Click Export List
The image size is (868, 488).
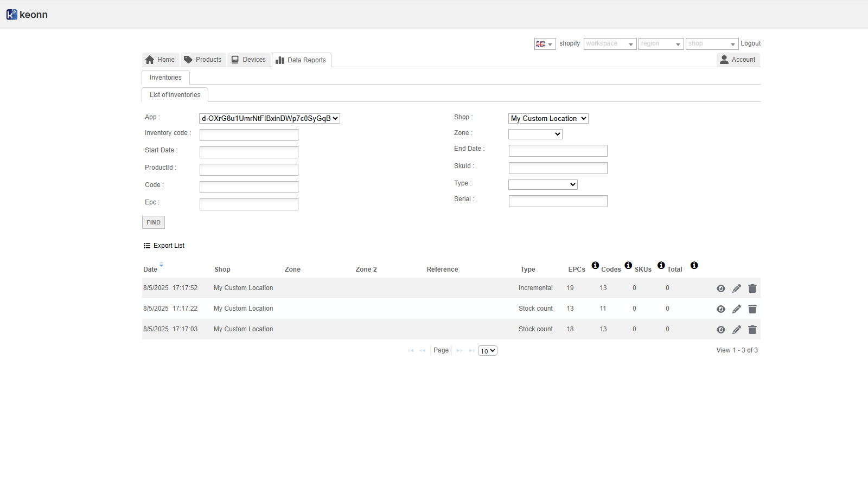point(164,246)
